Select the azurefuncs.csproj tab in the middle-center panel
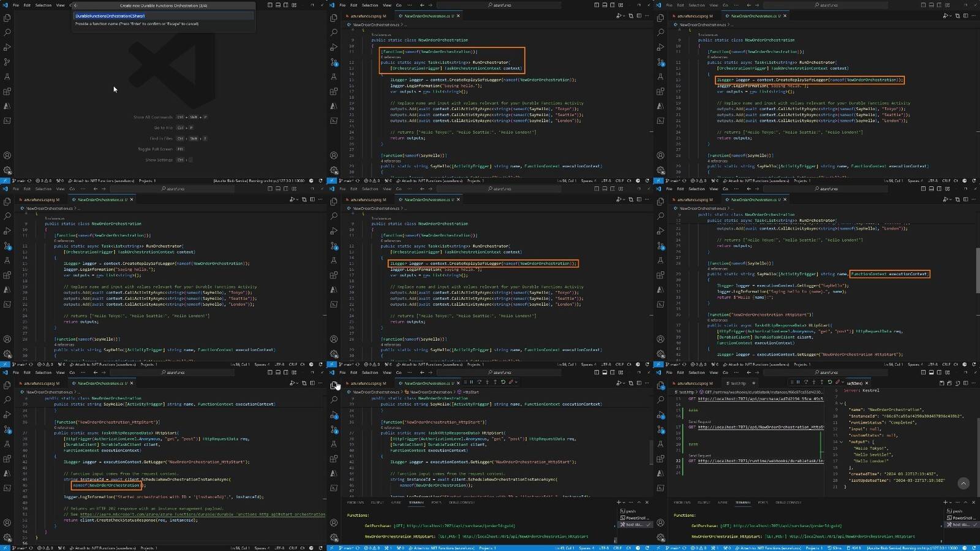The width and height of the screenshot is (980, 551). click(x=367, y=200)
